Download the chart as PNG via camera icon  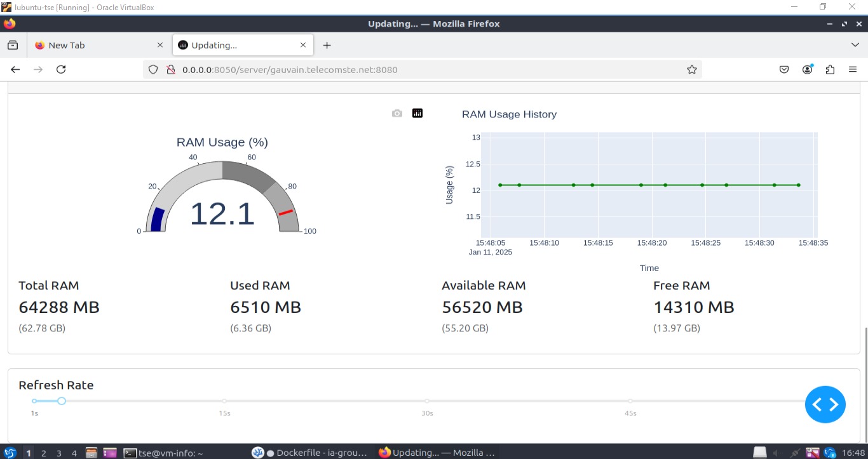(397, 112)
